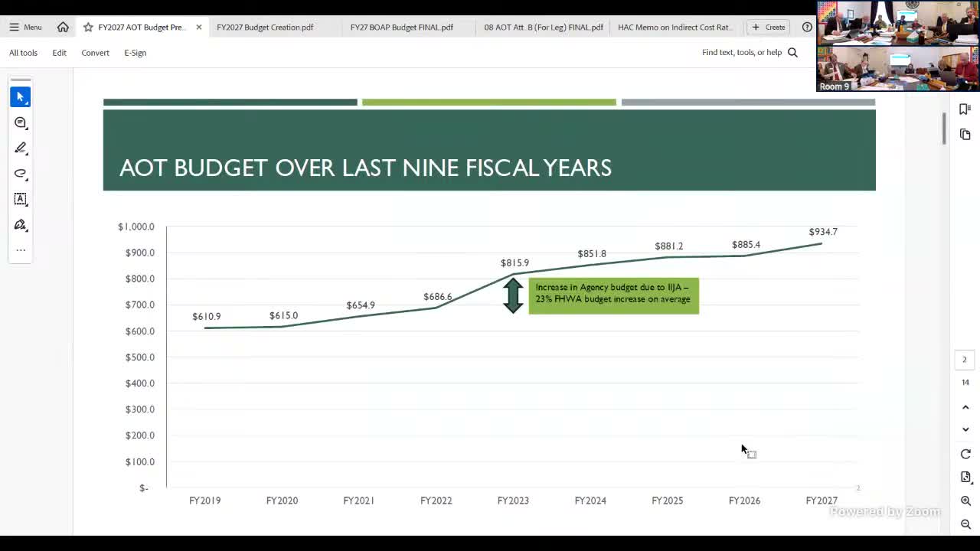Star the FY2027 AOT Budget document
980x551 pixels.
(x=88, y=27)
